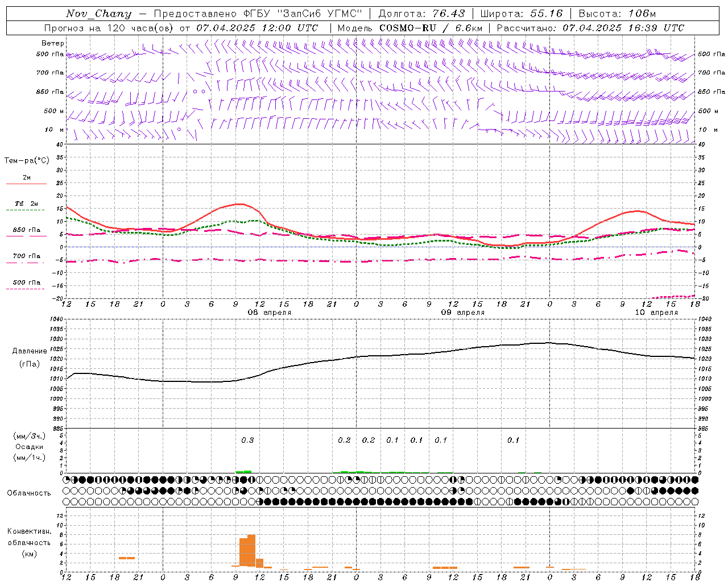Click the Модель COSMO-RU / 6.6км label
The image size is (728, 582).
coord(409,28)
